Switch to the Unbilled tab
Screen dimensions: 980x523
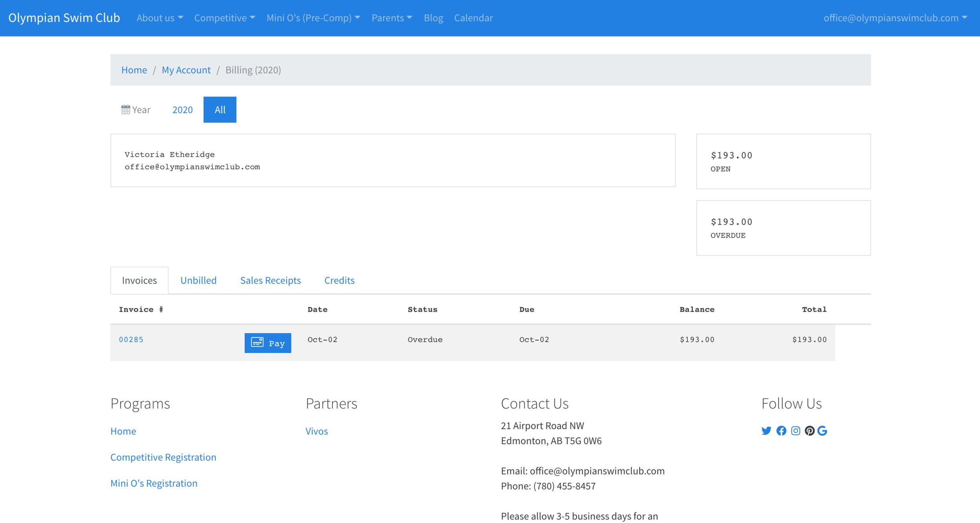coord(198,280)
